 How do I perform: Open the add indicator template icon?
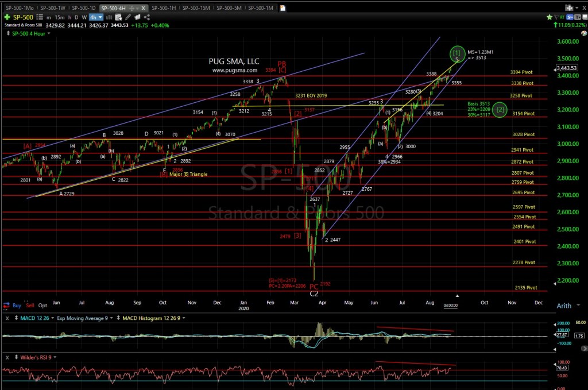(118, 17)
